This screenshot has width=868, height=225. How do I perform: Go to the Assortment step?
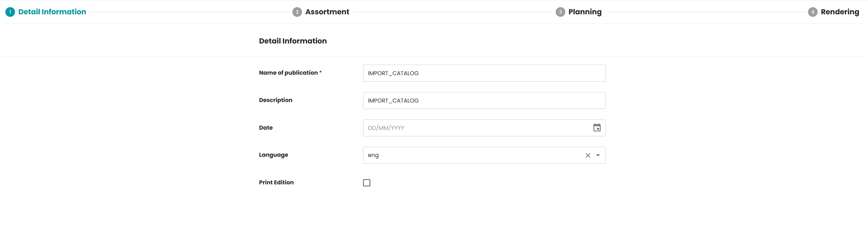pos(327,12)
